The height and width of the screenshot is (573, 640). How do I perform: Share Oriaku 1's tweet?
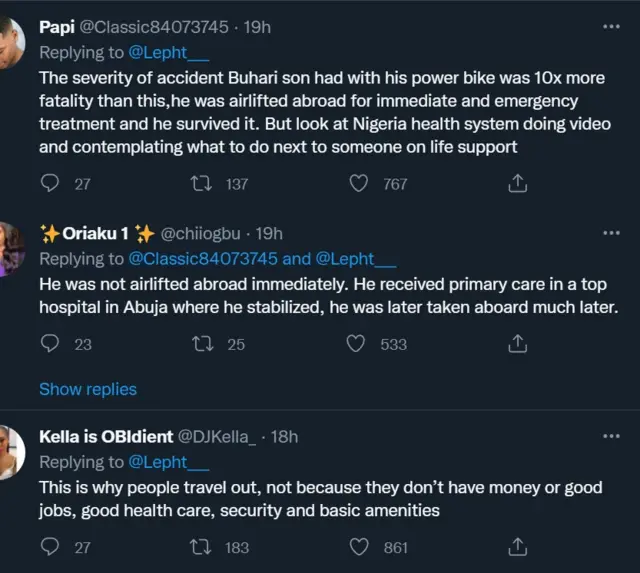point(517,343)
